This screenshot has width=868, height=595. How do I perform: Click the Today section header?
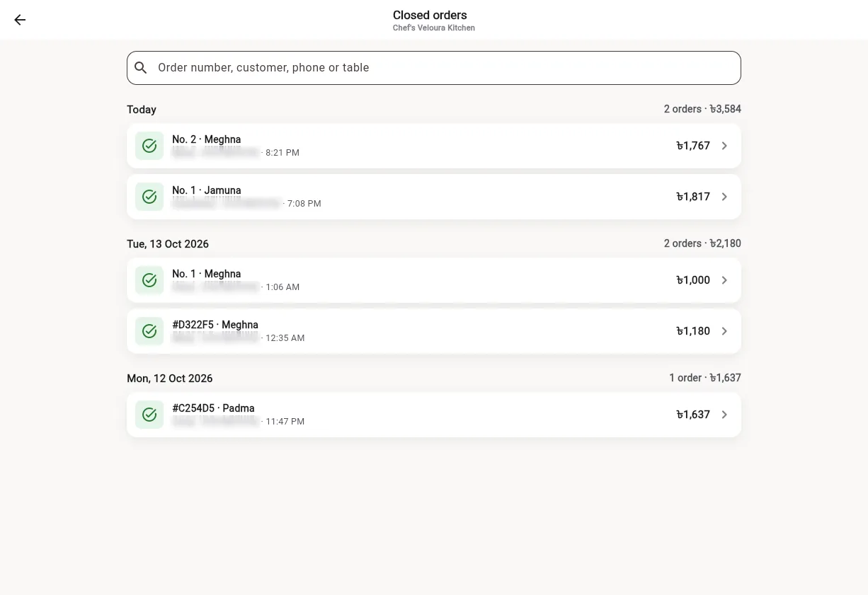click(142, 110)
